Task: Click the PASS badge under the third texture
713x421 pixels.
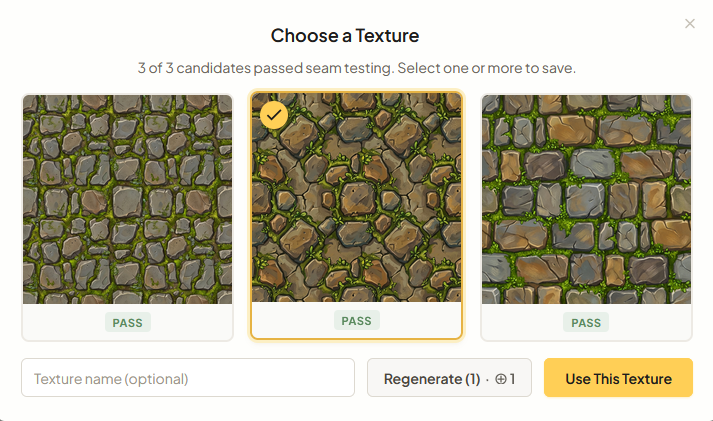Action: 586,323
